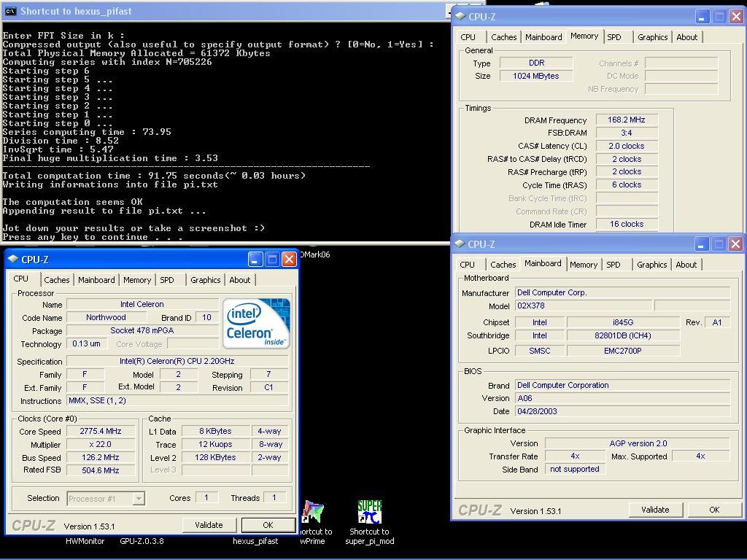Click the motherboard model 02X378

point(584,306)
